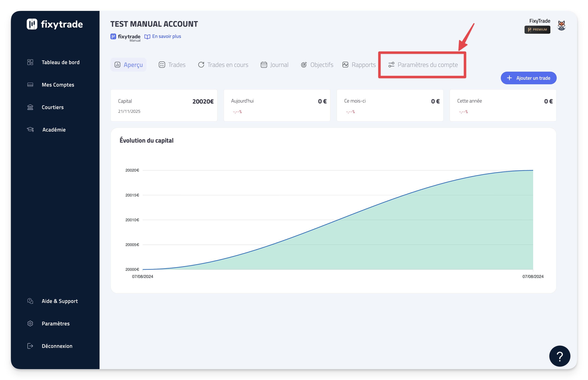
Task: Select the Objectifs tab
Action: click(x=317, y=65)
